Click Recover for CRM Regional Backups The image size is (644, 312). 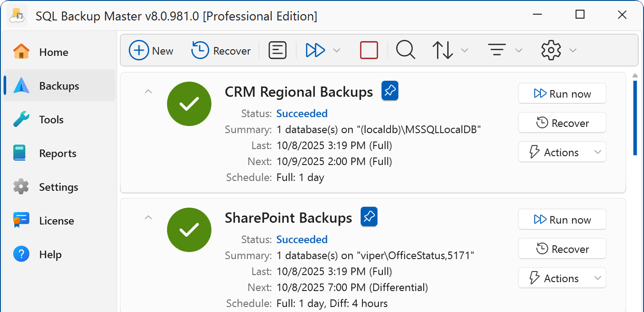pyautogui.click(x=562, y=123)
